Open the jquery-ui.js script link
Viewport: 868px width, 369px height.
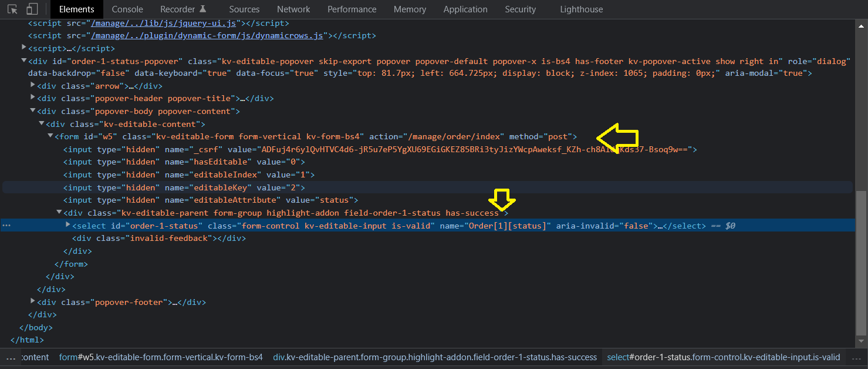[163, 24]
